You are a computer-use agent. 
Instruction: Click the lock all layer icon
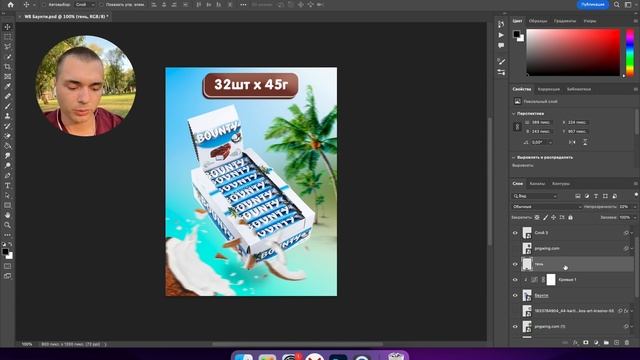pyautogui.click(x=570, y=218)
